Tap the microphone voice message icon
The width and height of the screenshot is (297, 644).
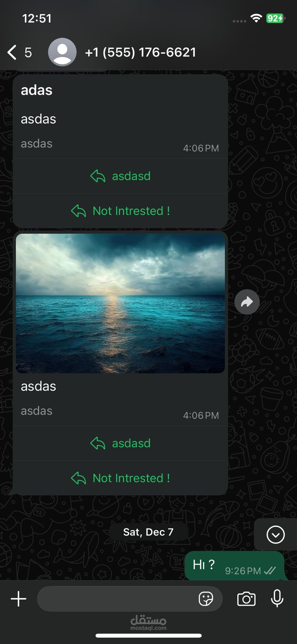click(x=277, y=598)
